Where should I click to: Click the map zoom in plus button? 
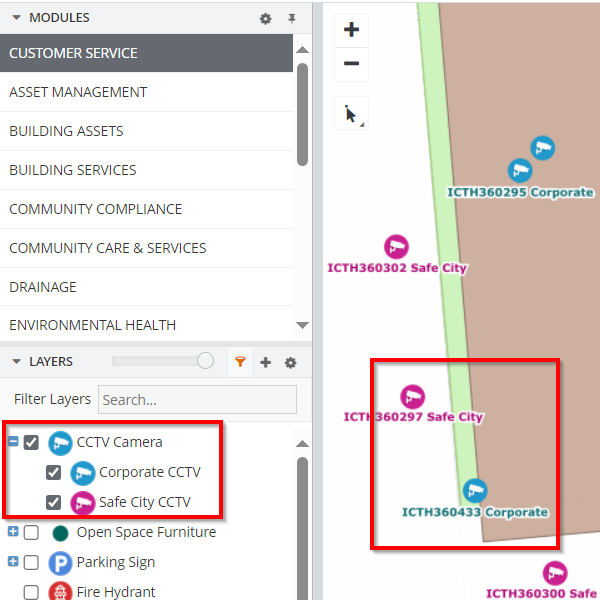tap(351, 30)
